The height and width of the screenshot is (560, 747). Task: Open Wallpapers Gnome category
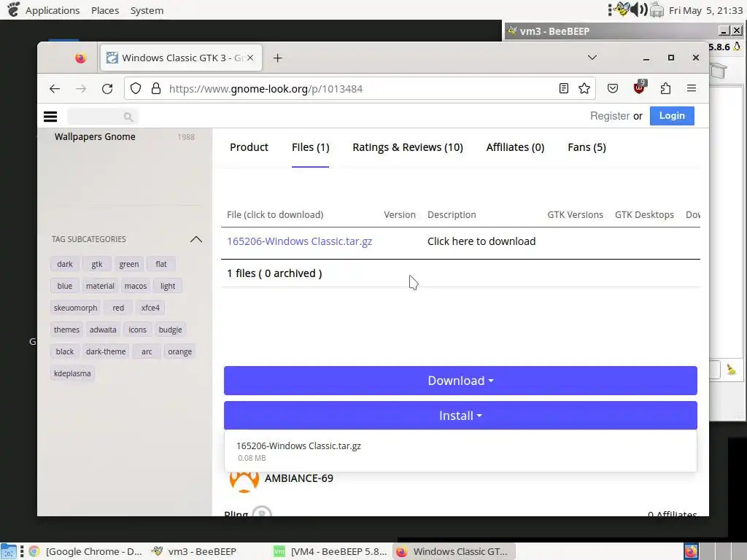[95, 136]
